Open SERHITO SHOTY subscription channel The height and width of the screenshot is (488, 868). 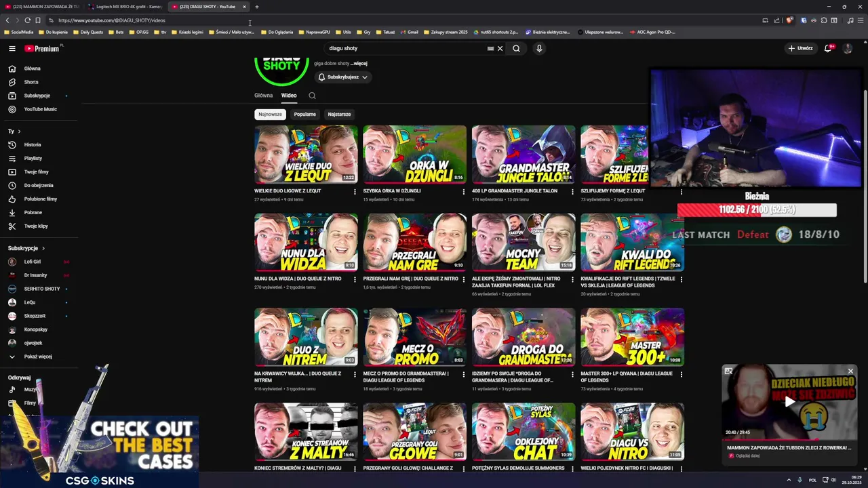click(x=41, y=289)
